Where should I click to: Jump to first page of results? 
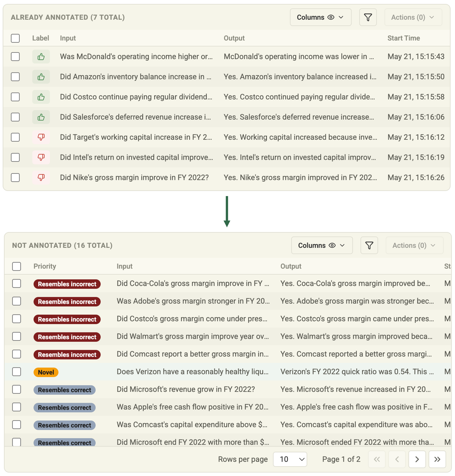(377, 459)
